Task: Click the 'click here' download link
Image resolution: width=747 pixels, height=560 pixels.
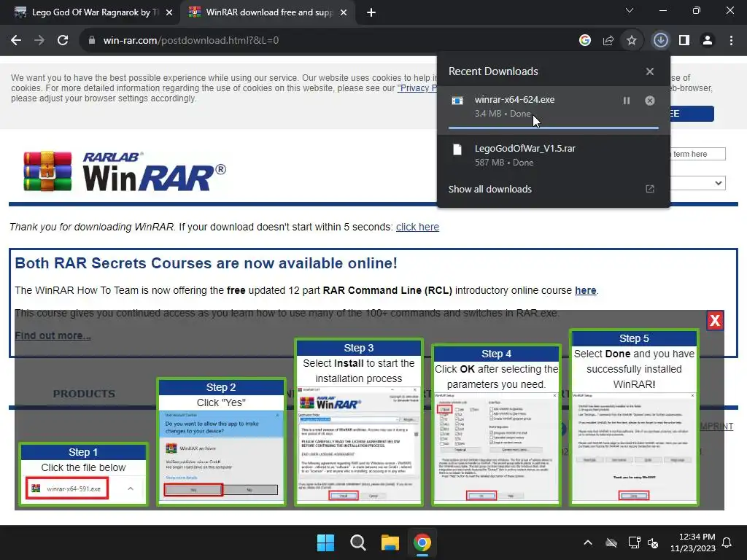Action: 417,227
